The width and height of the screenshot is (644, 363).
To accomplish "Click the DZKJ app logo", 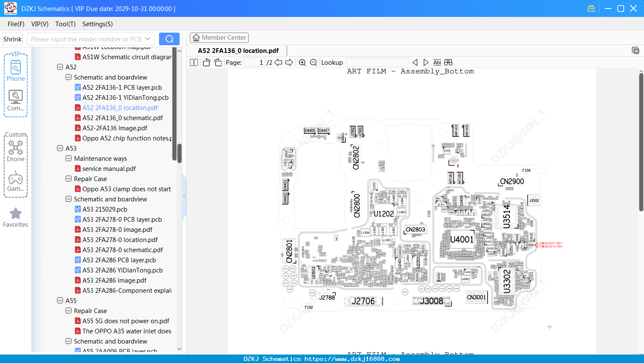I will tap(10, 8).
